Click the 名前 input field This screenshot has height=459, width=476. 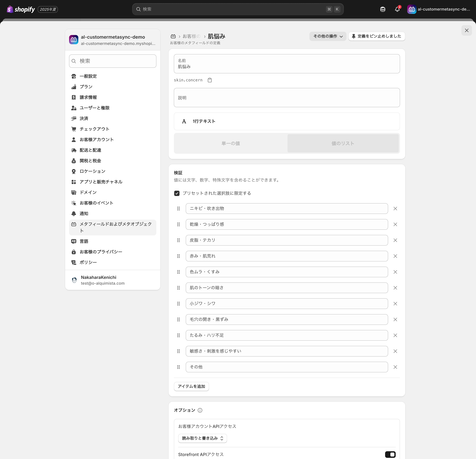click(287, 64)
